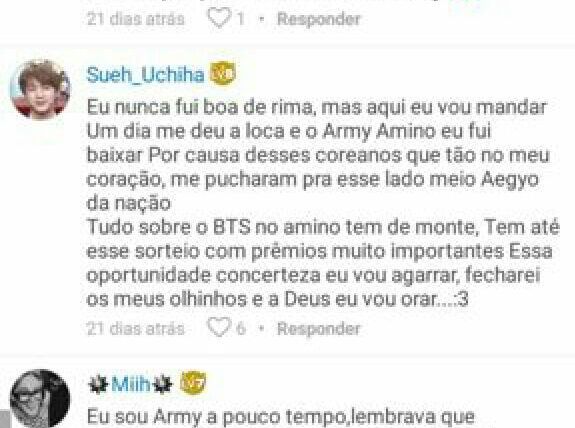Tap the 6 likes count on Sueh_Uchiha's comment

241,329
